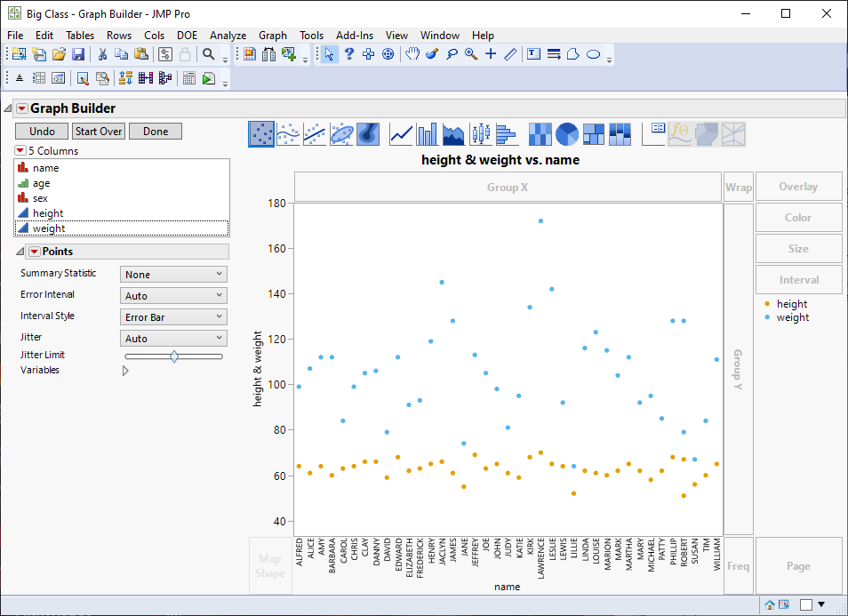This screenshot has width=848, height=616.
Task: Expand the Variables disclosure triangle
Action: (125, 370)
